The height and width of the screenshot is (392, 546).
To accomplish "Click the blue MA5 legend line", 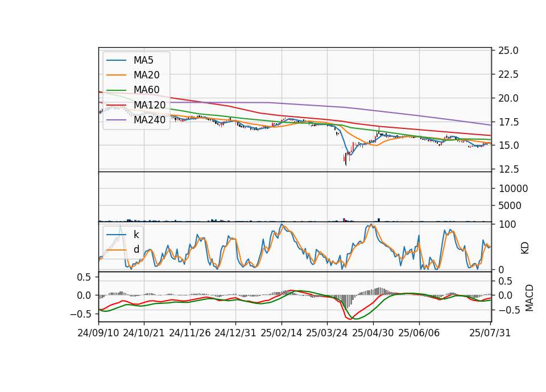I will tap(116, 60).
